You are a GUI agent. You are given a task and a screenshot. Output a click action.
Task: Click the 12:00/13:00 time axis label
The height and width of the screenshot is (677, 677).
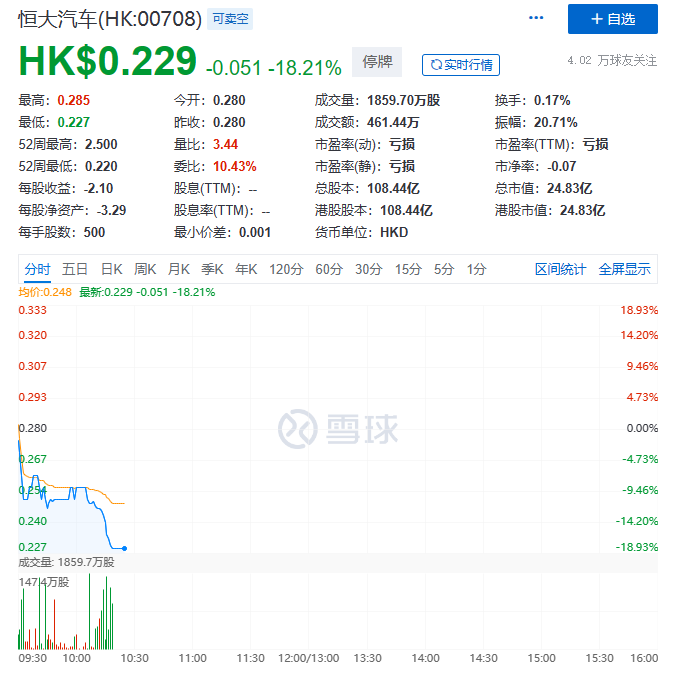coord(309,658)
